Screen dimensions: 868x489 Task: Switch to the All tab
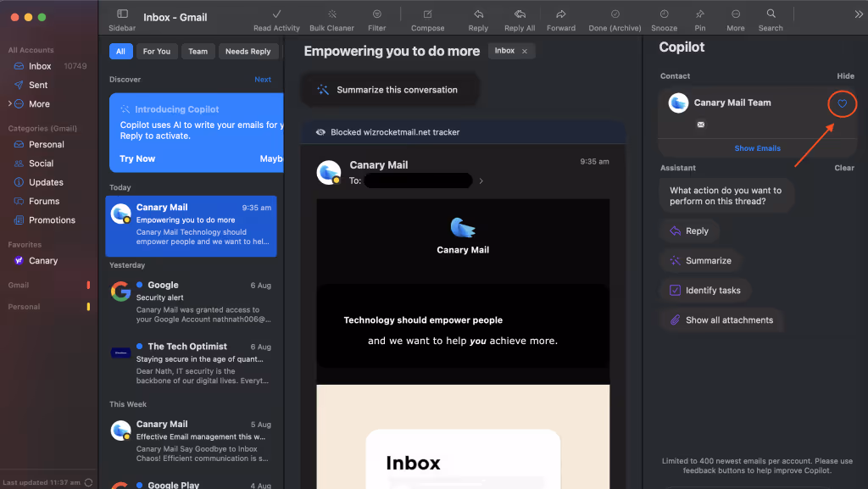pyautogui.click(x=120, y=52)
